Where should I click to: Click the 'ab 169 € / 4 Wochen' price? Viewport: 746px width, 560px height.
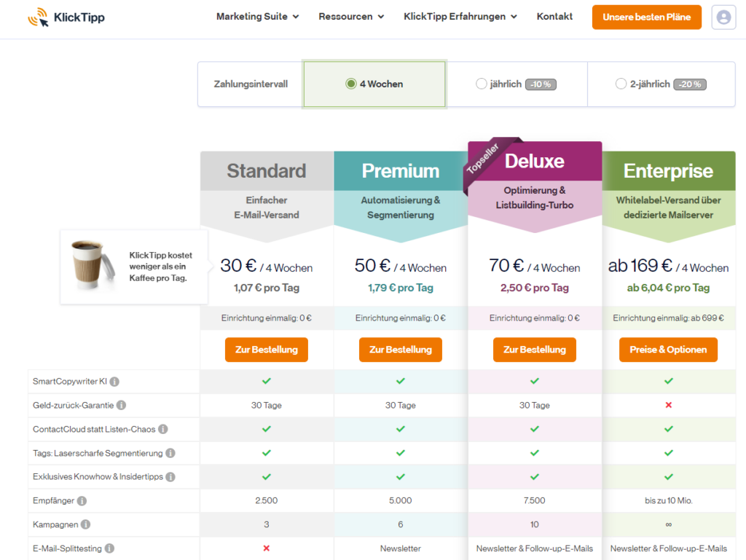(669, 266)
